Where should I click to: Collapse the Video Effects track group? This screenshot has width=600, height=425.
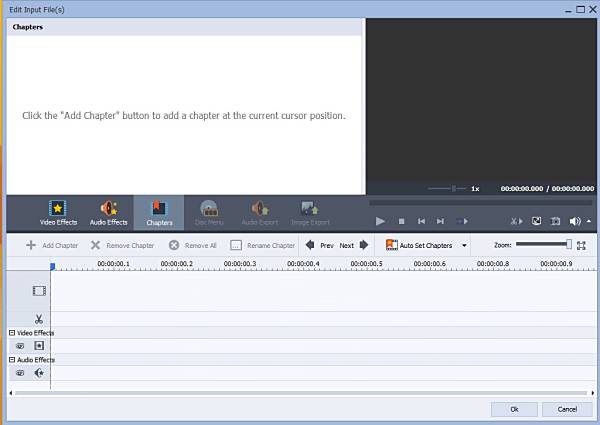click(12, 333)
